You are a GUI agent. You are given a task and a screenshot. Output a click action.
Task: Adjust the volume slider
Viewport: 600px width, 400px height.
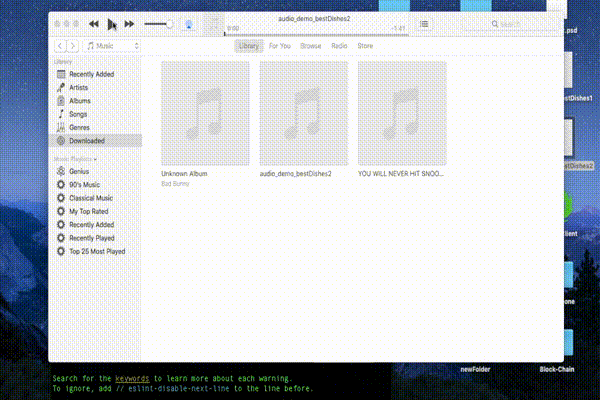pyautogui.click(x=158, y=23)
